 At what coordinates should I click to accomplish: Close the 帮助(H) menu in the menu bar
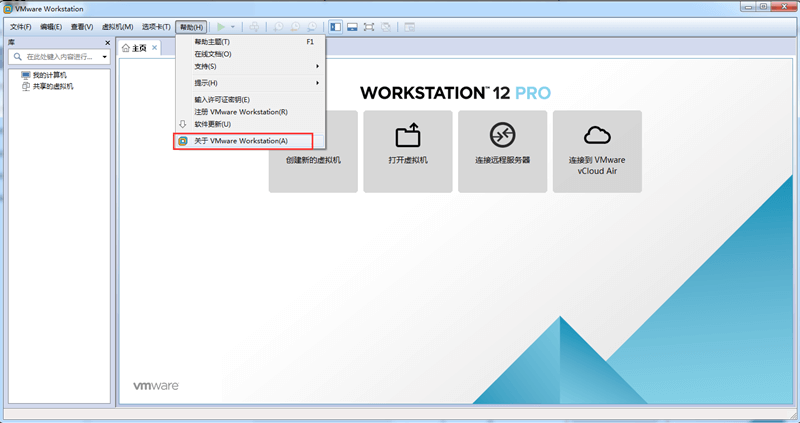[191, 27]
